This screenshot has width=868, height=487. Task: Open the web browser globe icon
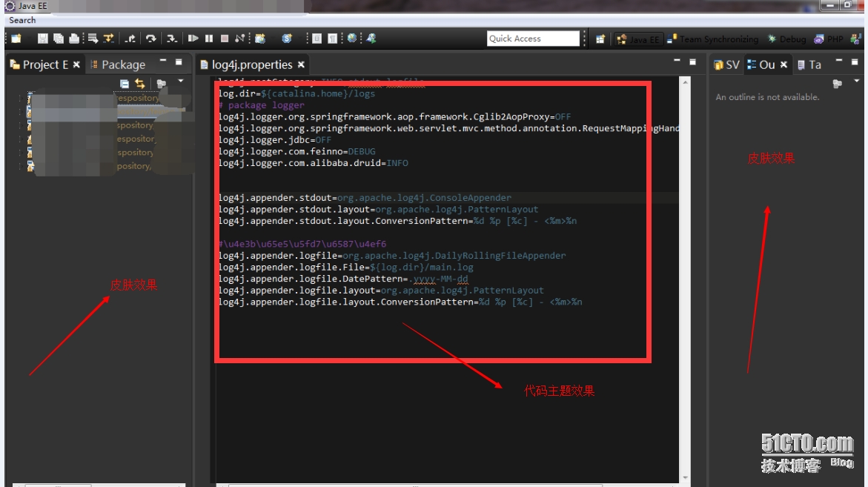(351, 39)
